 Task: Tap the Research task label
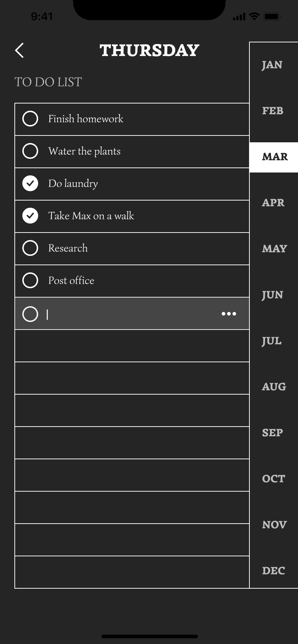tap(68, 248)
